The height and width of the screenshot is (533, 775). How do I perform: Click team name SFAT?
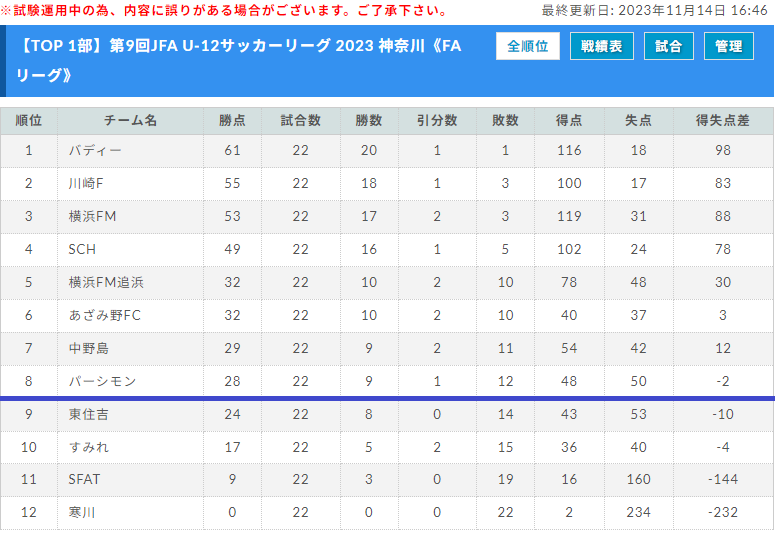pyautogui.click(x=84, y=479)
